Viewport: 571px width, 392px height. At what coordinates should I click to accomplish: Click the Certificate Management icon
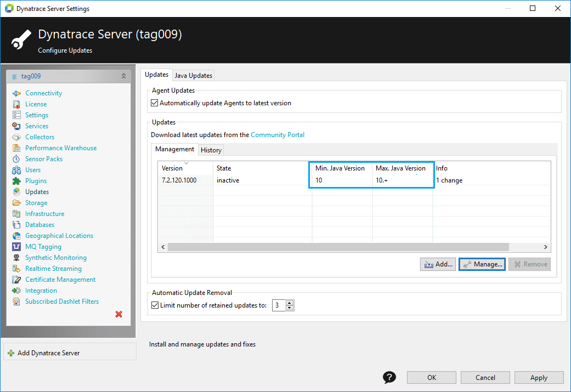(x=16, y=280)
